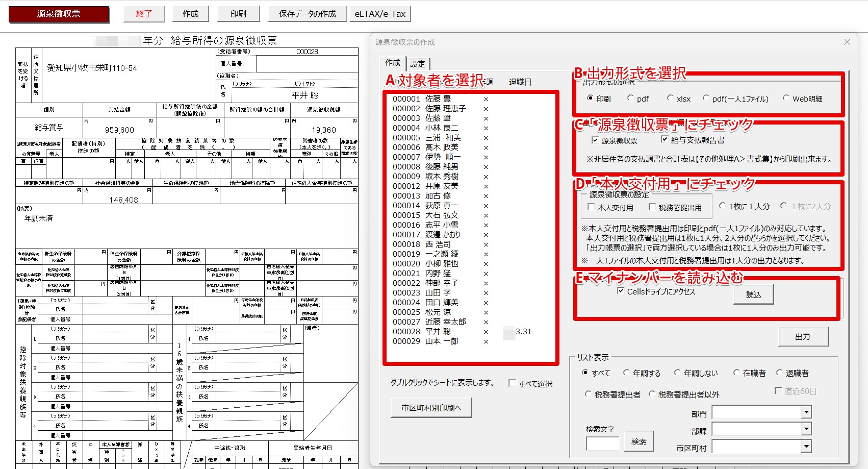The height and width of the screenshot is (469, 868).
Task: Click the 検索文字 input field
Action: [x=602, y=443]
